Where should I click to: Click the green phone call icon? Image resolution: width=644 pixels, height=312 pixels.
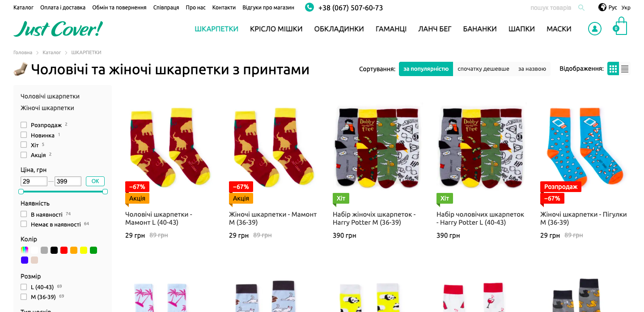[x=309, y=8]
